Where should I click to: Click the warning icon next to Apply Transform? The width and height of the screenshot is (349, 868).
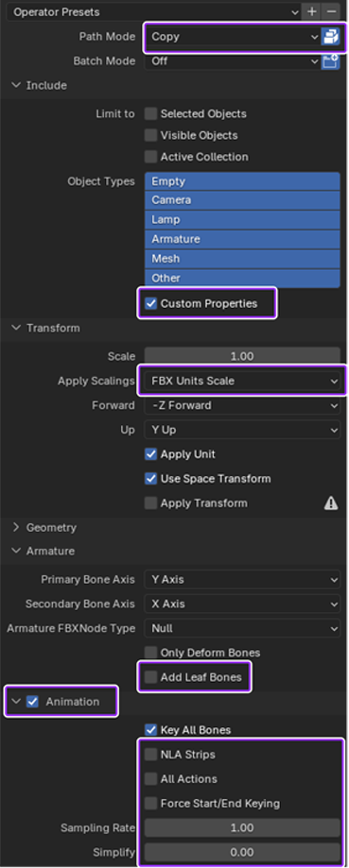coord(331,503)
